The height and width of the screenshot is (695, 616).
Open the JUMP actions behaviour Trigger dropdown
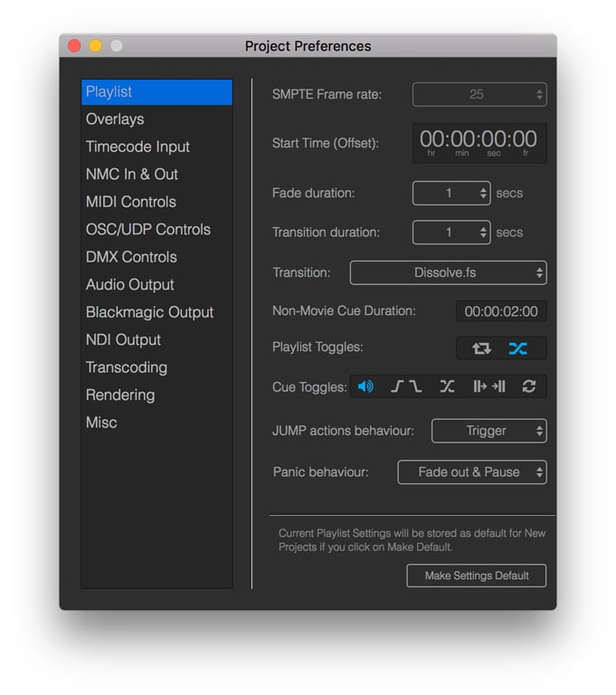coord(488,431)
